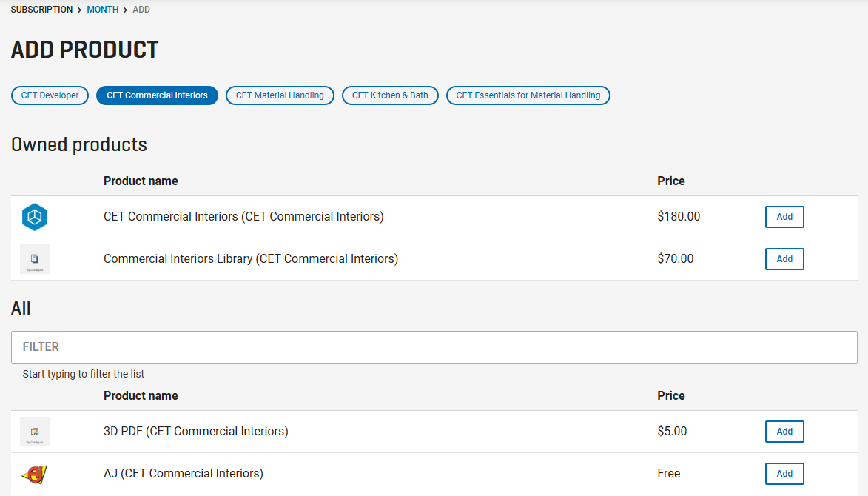Click the 'Start typing to filter the list' hint
Screen dimensions: 868x496
click(x=83, y=374)
